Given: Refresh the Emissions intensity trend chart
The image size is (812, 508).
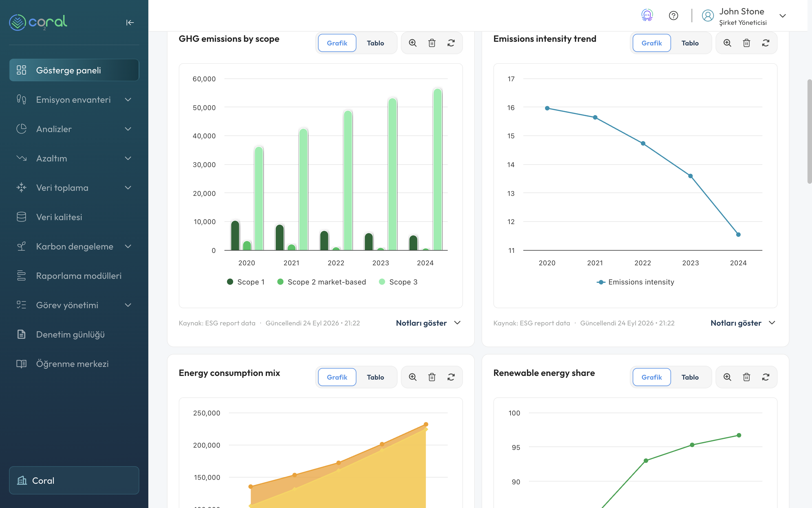Looking at the screenshot, I should pyautogui.click(x=766, y=43).
